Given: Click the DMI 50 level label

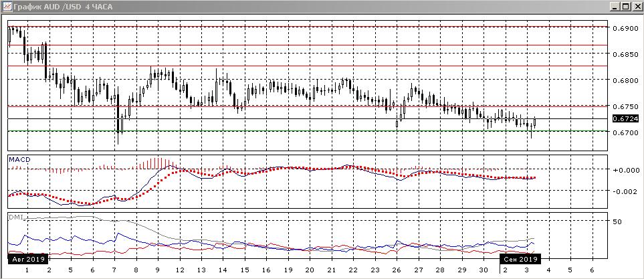Looking at the screenshot, I should coord(619,221).
